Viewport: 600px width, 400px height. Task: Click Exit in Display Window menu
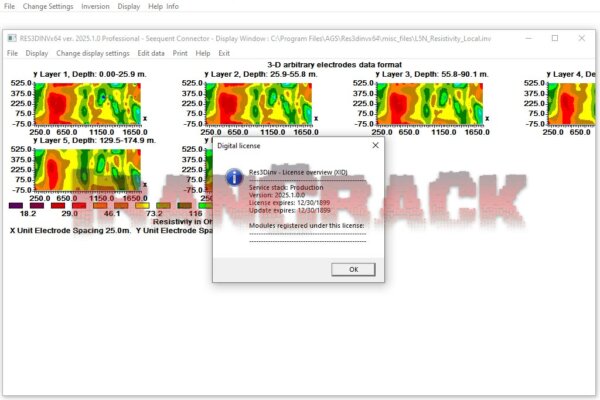pyautogui.click(x=224, y=53)
